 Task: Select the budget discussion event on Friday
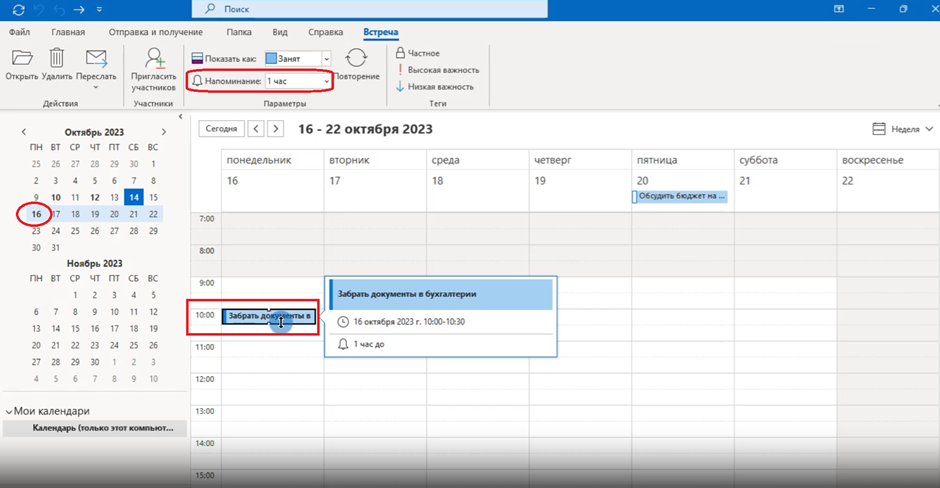coord(680,196)
